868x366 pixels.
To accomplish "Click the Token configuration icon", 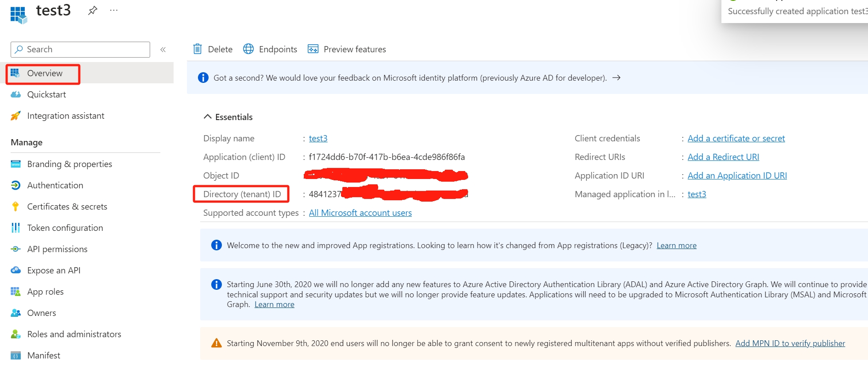I will point(15,228).
